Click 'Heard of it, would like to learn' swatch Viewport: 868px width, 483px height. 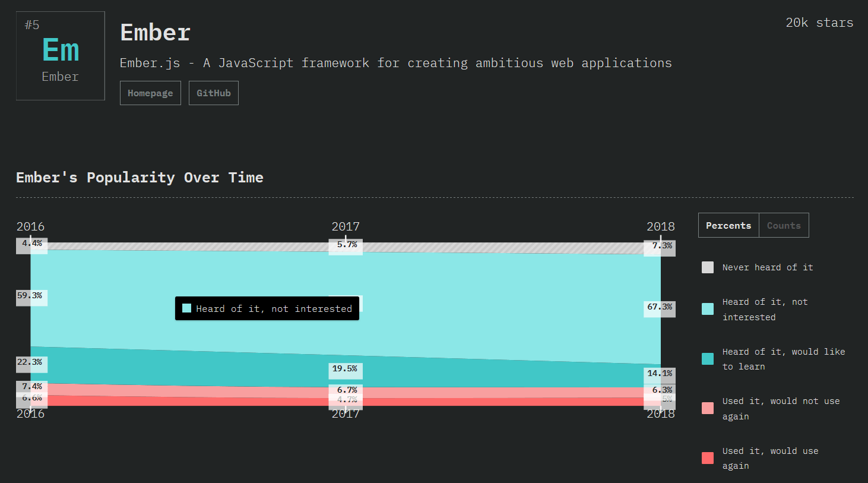tap(708, 359)
